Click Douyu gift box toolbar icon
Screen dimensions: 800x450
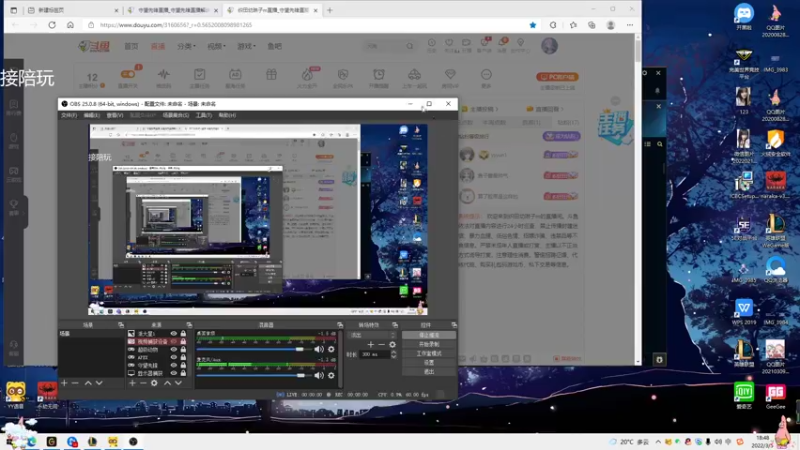[271, 74]
